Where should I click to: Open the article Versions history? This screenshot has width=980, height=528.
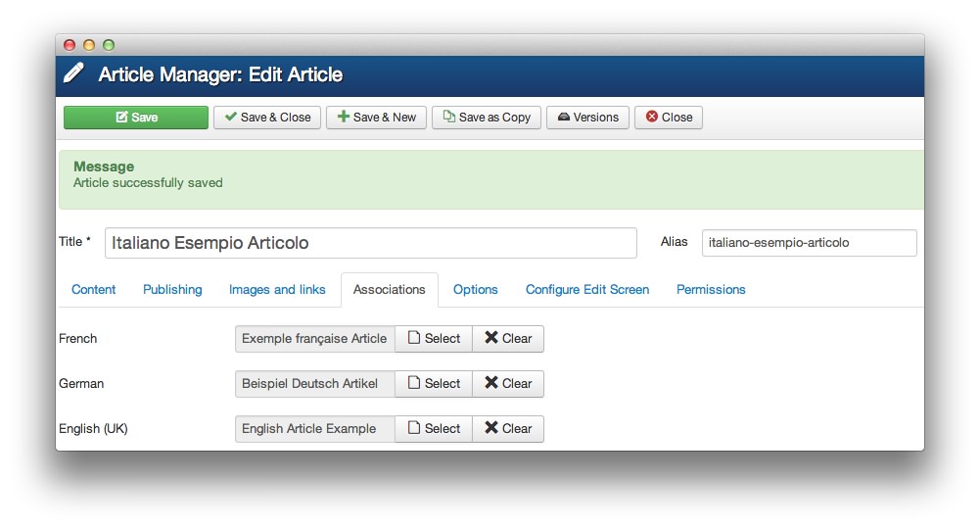tap(587, 118)
